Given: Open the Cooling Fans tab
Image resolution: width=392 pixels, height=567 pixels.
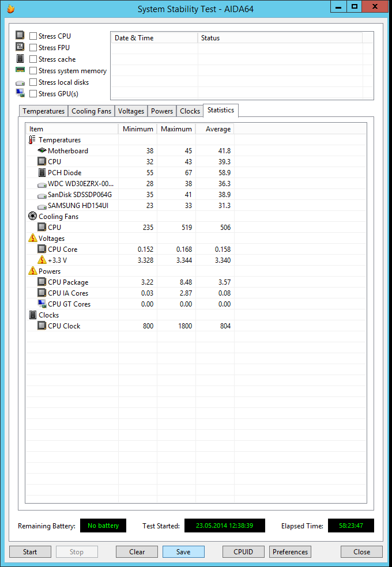Looking at the screenshot, I should tap(92, 111).
